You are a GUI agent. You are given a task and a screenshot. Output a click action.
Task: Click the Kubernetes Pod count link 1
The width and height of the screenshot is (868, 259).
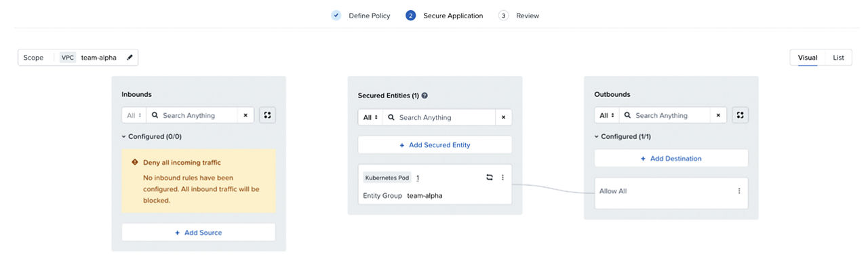click(418, 178)
